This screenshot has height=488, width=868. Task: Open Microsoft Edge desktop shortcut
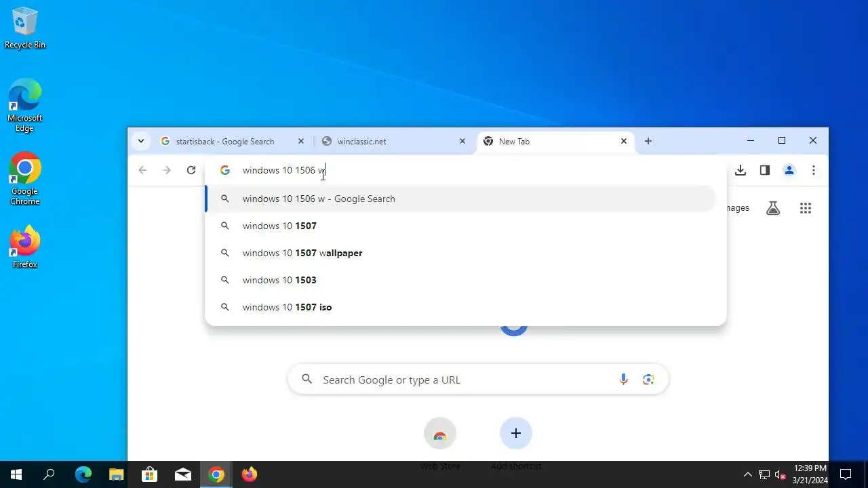(25, 105)
